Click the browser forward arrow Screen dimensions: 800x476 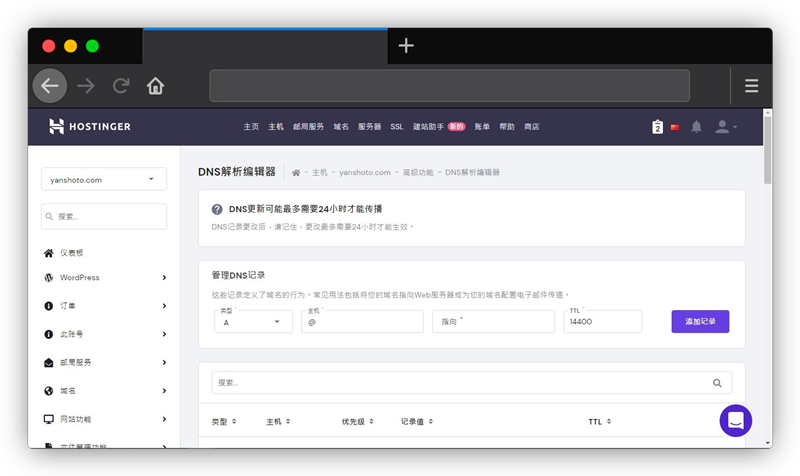(x=86, y=86)
